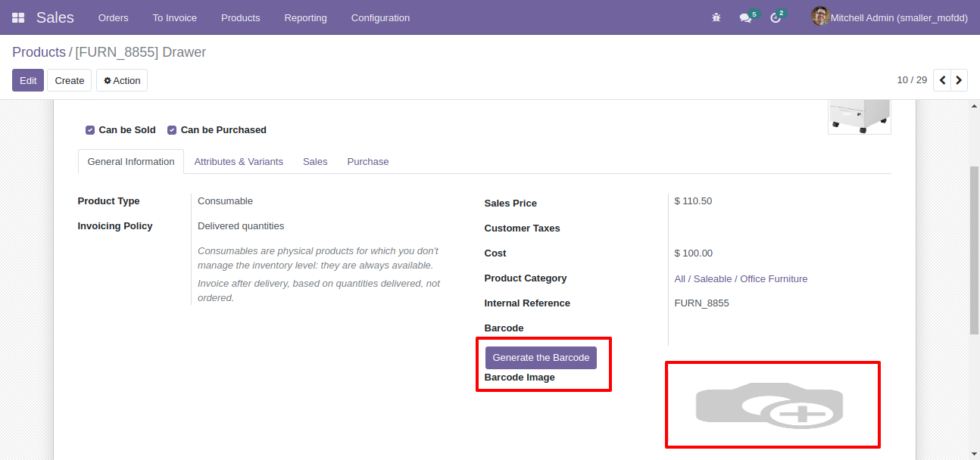
Task: Click the Generate the Barcode button
Action: coord(541,358)
